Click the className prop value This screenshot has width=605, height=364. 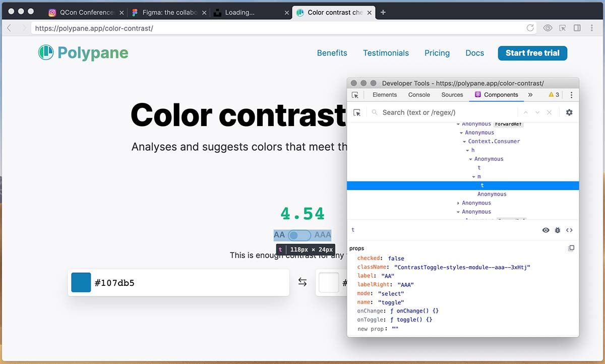(x=462, y=267)
